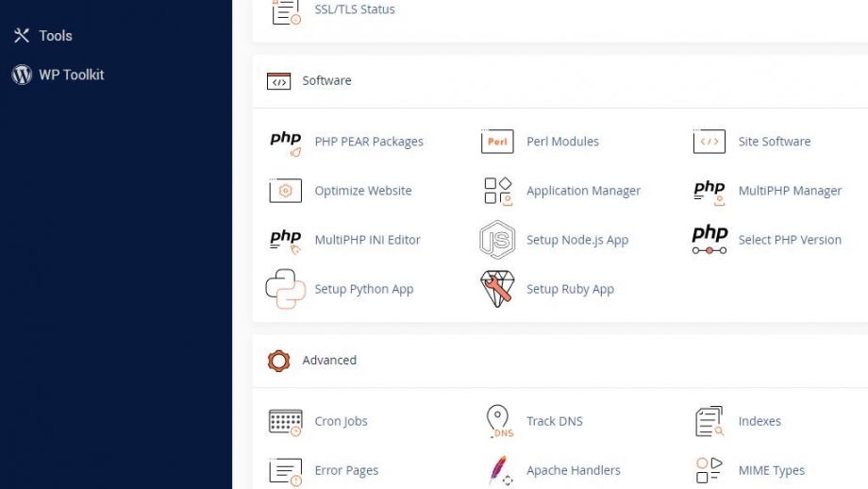The height and width of the screenshot is (489, 868).
Task: Open the Tools sidebar wrench icon
Action: (x=22, y=36)
